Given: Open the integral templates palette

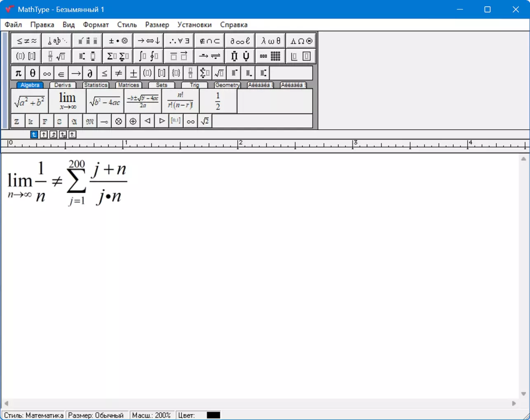Looking at the screenshot, I should coord(148,56).
